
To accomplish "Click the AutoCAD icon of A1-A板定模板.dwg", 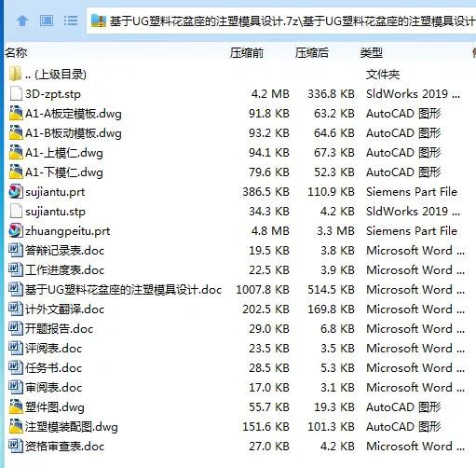I will coord(16,114).
